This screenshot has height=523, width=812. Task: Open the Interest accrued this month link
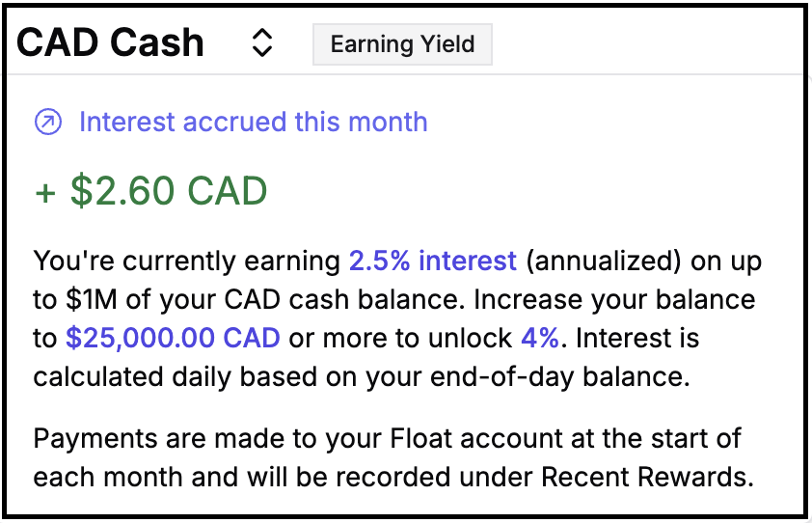tap(253, 123)
